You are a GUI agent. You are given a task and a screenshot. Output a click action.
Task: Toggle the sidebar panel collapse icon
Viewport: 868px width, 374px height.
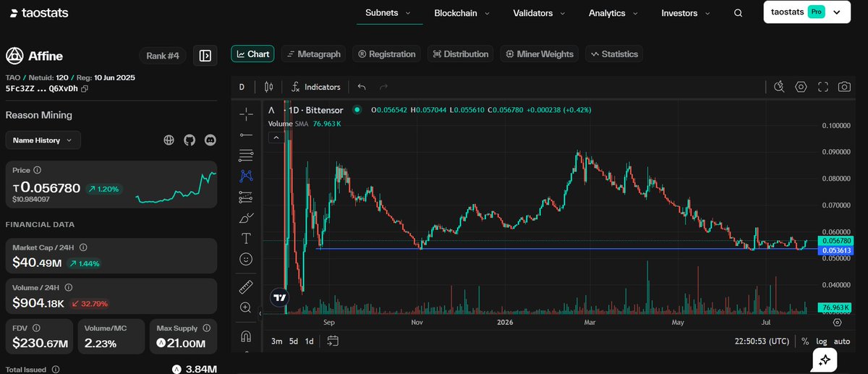click(x=205, y=56)
